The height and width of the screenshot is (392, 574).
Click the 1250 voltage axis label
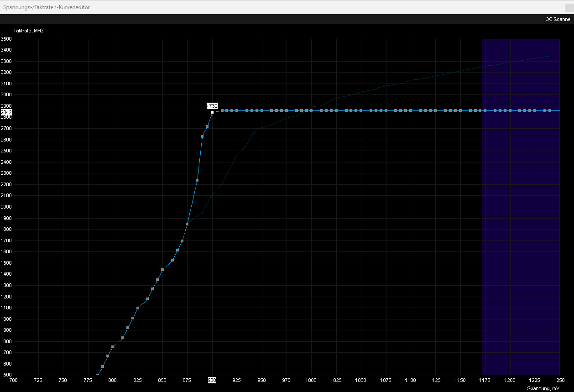click(559, 380)
